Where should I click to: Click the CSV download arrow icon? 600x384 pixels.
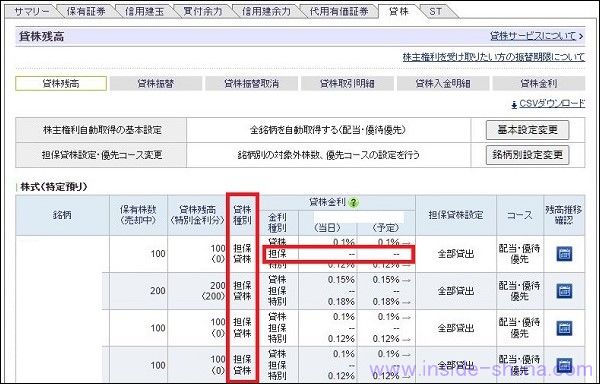coord(514,104)
